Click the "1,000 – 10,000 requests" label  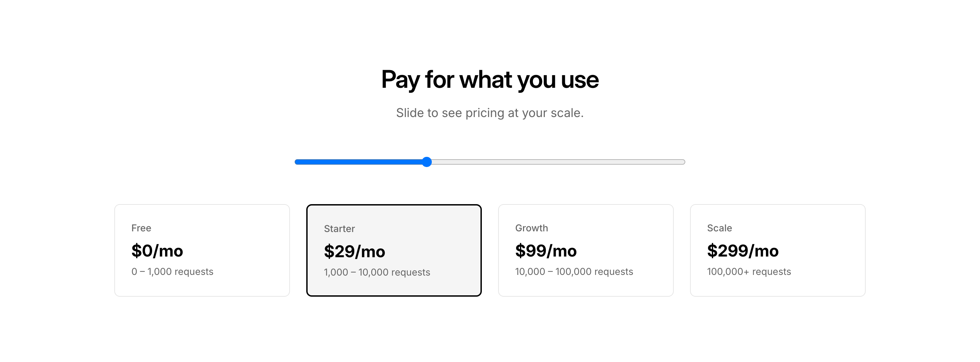(x=377, y=272)
